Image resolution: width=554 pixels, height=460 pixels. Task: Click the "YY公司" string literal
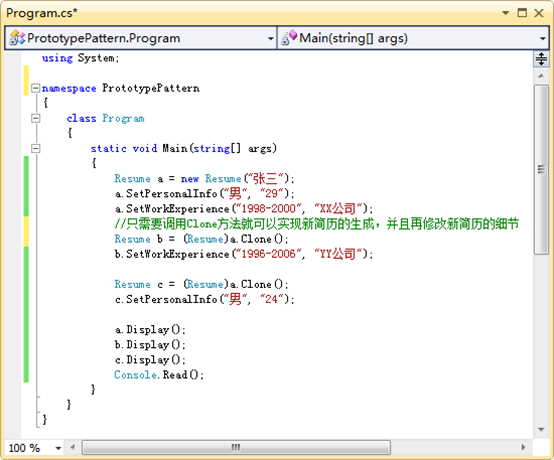tap(338, 254)
